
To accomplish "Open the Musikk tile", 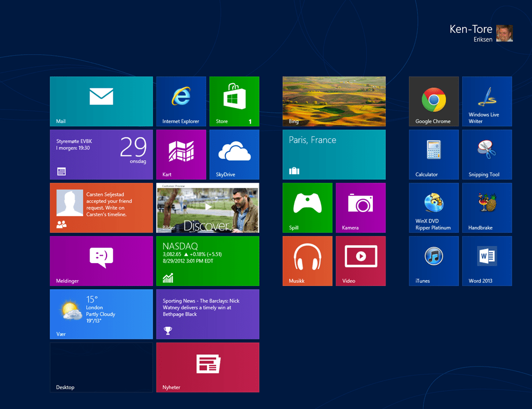I will [x=307, y=261].
